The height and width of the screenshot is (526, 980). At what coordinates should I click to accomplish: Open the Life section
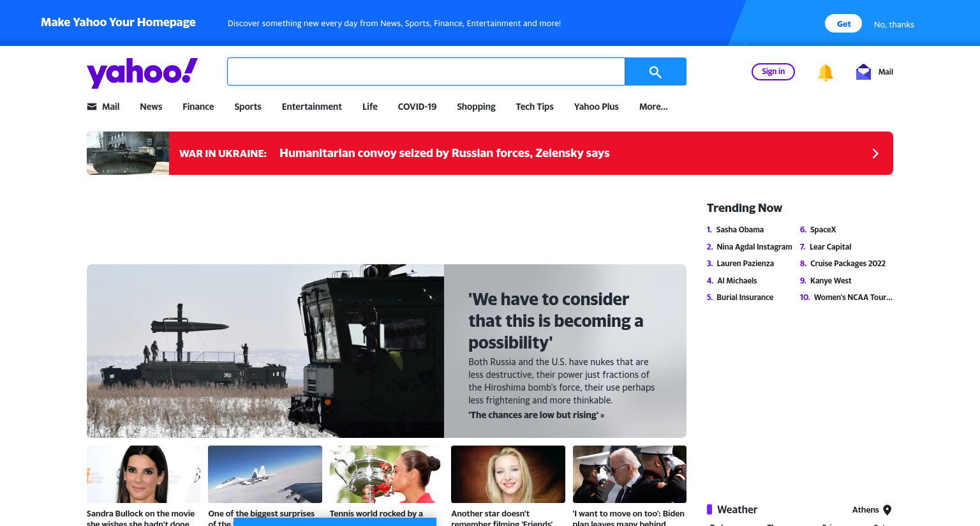pyautogui.click(x=370, y=107)
